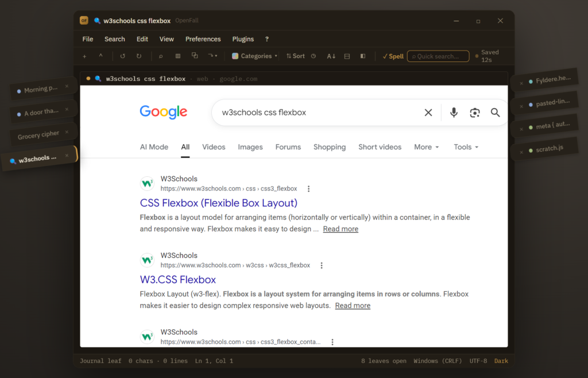Click the magnifier find icon in toolbar
Screen dimensions: 588x378
pos(161,56)
